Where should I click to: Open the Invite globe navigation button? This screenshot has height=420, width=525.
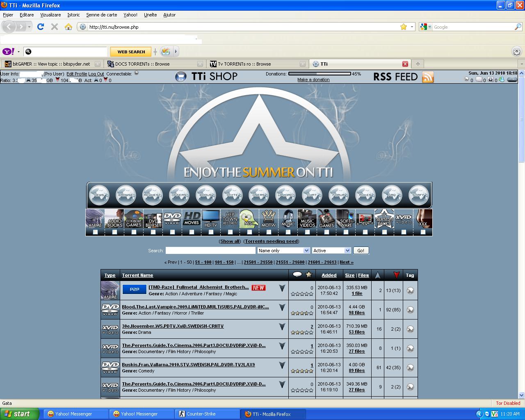(232, 195)
